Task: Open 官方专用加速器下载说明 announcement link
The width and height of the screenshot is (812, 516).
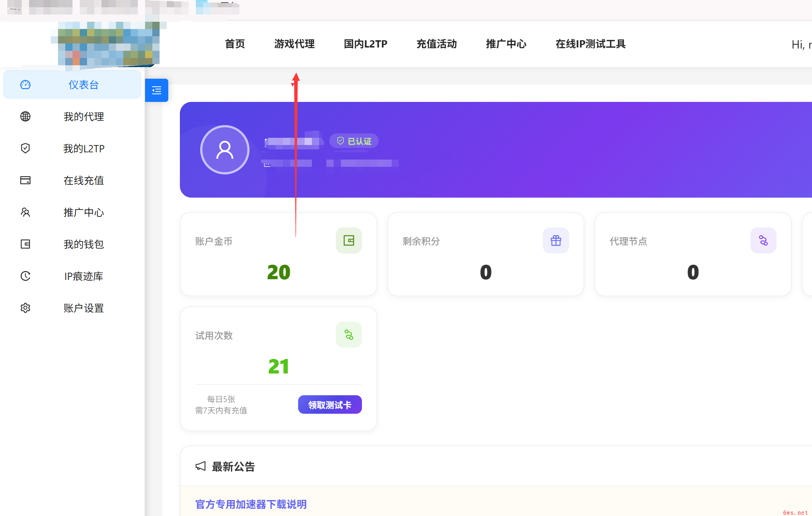Action: click(251, 504)
